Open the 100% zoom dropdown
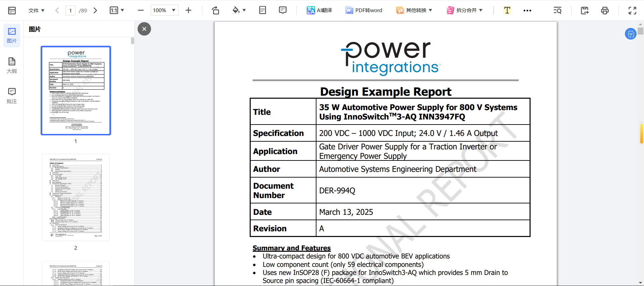Screen dimensions: 644x286 coord(164,10)
